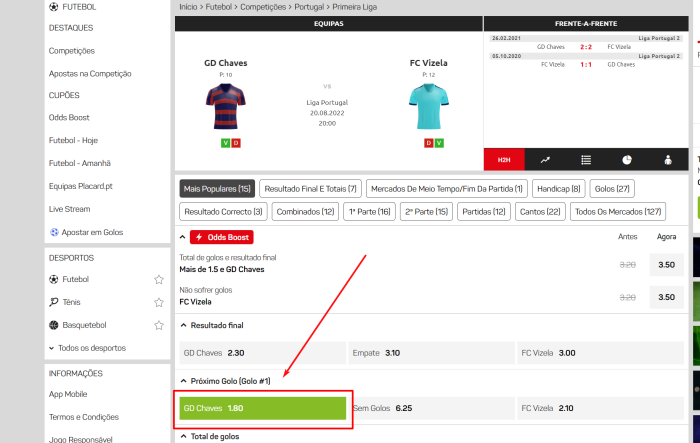Image resolution: width=700 pixels, height=443 pixels.
Task: Select the Handicap (8) tab
Action: (559, 189)
